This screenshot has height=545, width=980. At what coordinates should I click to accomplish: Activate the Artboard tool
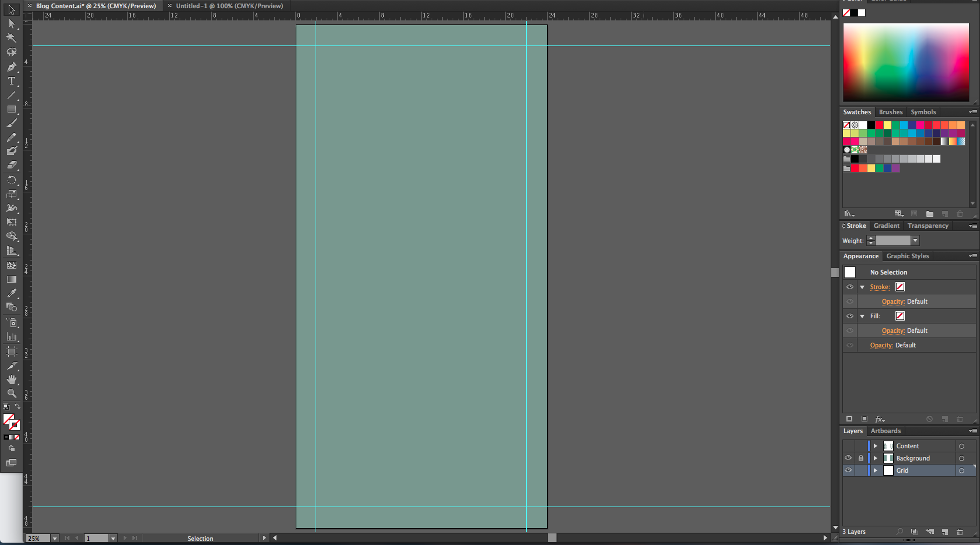(11, 351)
